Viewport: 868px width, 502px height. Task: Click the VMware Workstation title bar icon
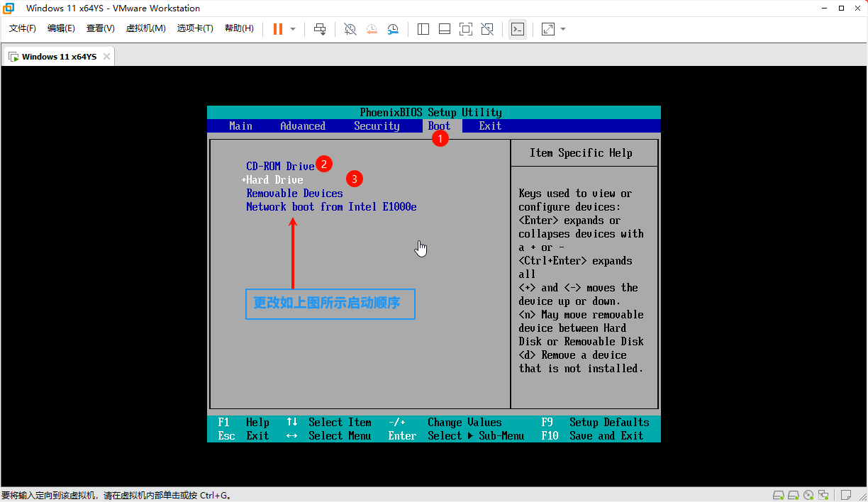[9, 9]
